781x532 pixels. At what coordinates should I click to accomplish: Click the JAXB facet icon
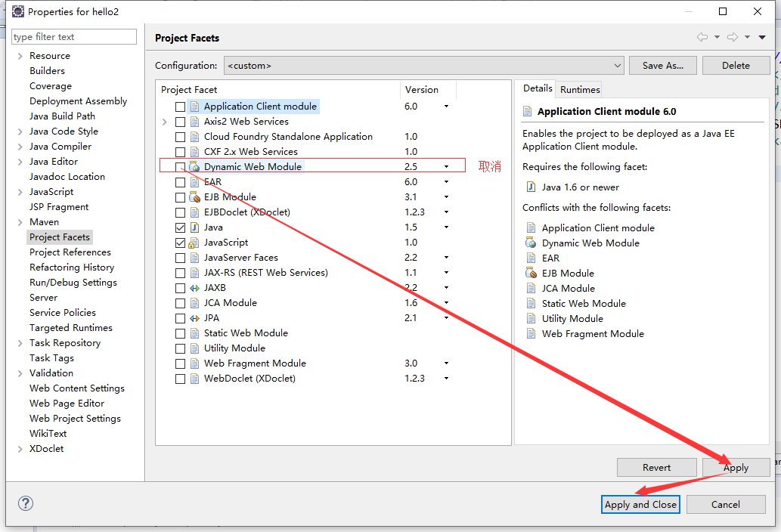coord(195,288)
